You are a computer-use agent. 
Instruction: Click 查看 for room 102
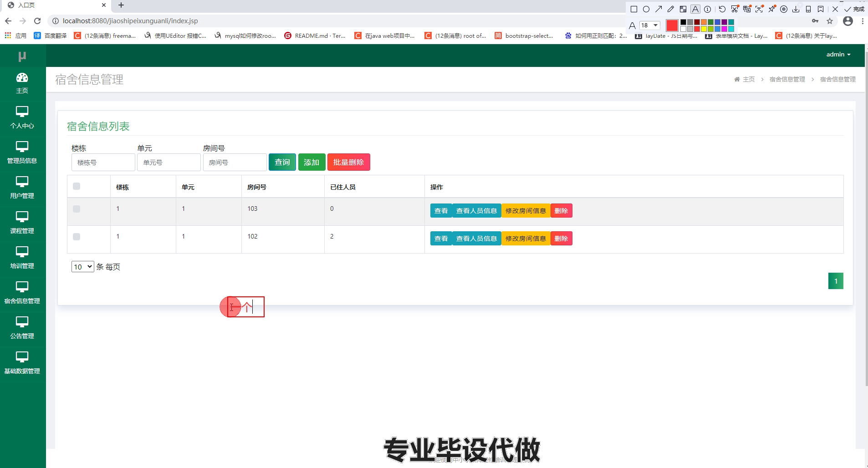pos(441,239)
